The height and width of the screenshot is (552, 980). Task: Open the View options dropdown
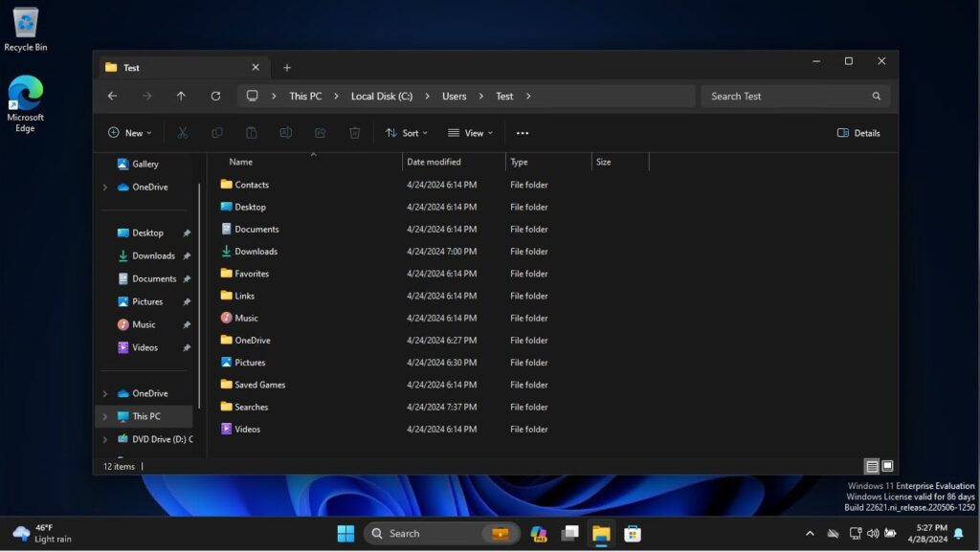pos(471,133)
